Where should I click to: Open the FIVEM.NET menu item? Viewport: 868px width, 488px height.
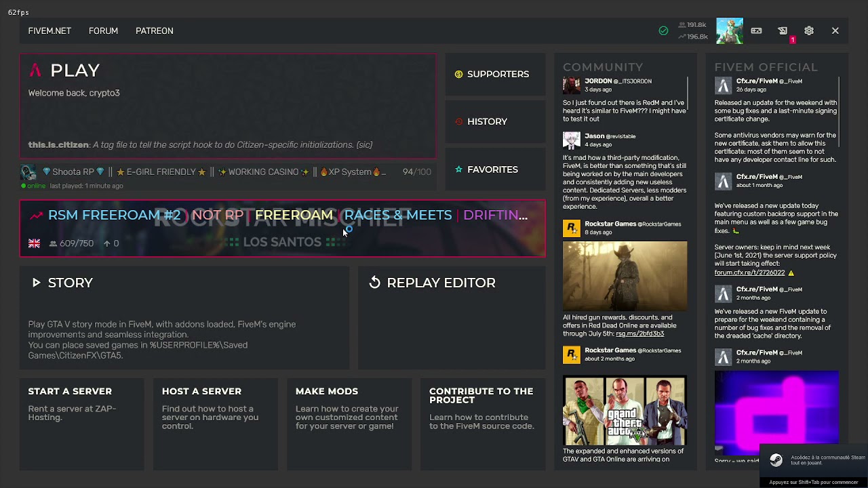coord(50,30)
